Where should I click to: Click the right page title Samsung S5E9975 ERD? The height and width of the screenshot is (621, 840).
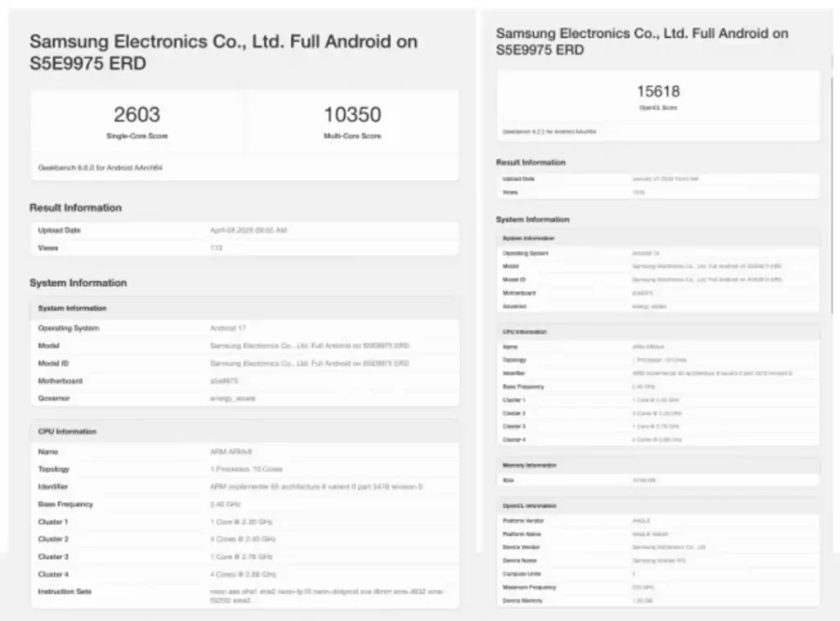[x=641, y=41]
